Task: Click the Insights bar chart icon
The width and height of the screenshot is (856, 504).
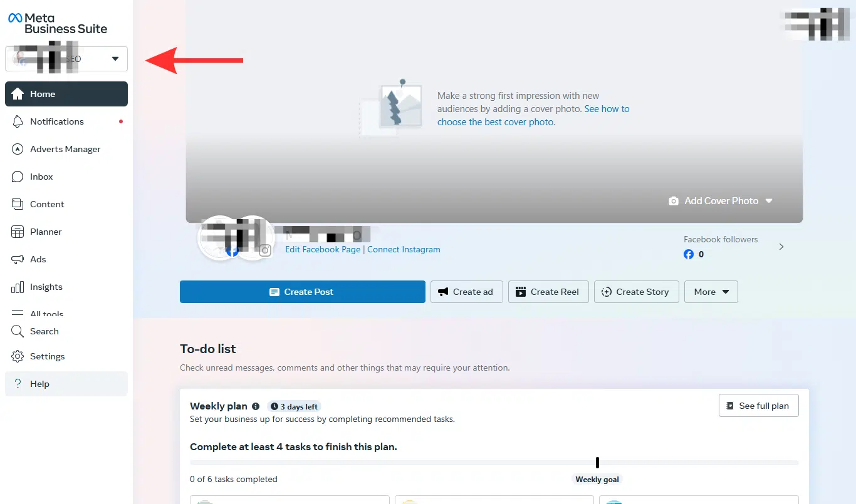Action: coord(18,287)
